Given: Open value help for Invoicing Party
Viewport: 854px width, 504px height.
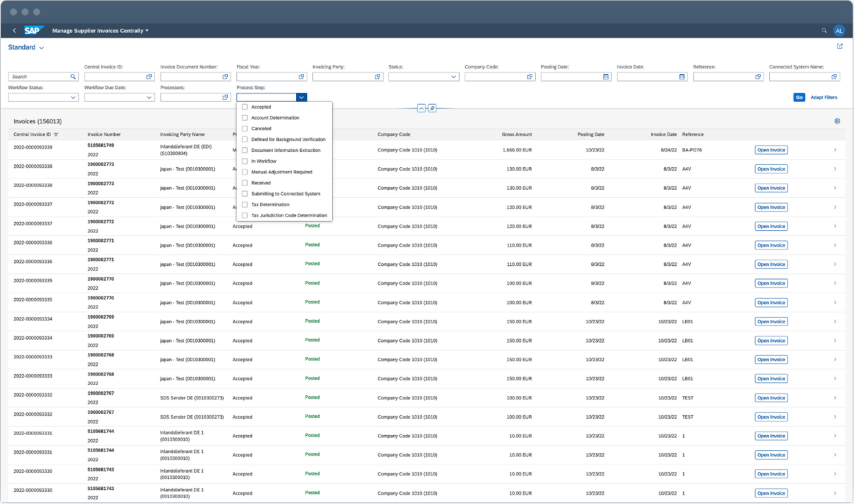Looking at the screenshot, I should (x=377, y=77).
